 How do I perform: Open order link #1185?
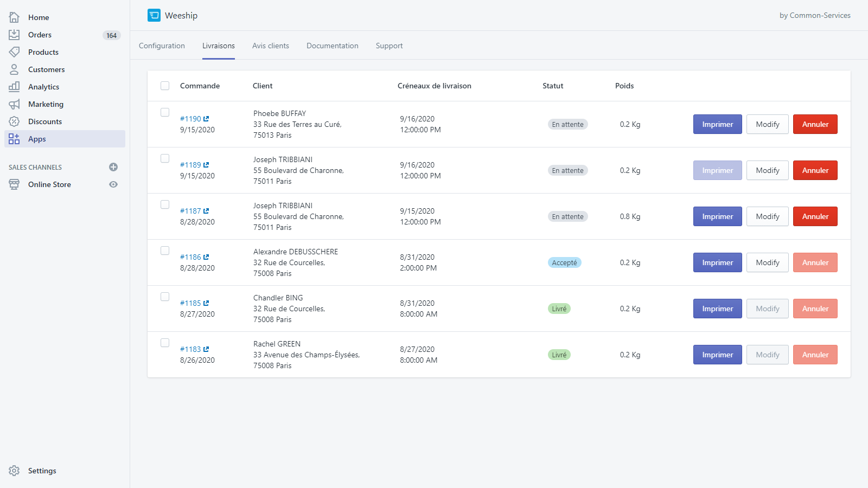190,303
